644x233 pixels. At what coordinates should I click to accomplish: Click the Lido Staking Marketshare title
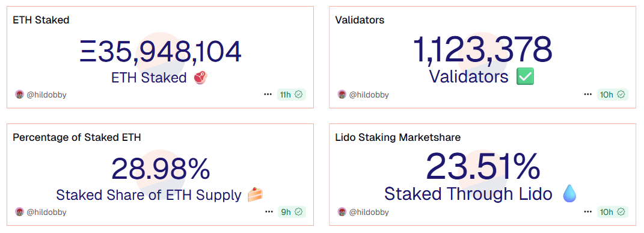click(398, 137)
